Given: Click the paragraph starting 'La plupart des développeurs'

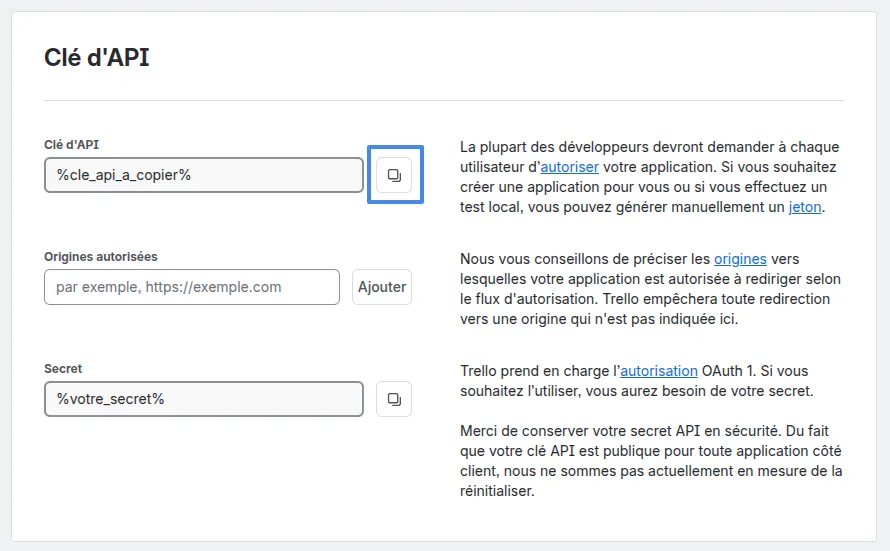Looking at the screenshot, I should 650,177.
